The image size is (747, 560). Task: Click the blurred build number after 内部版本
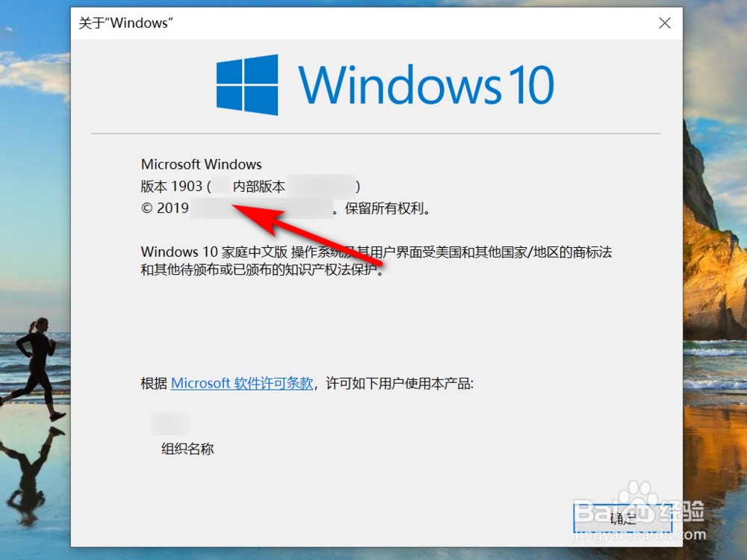pos(321,186)
